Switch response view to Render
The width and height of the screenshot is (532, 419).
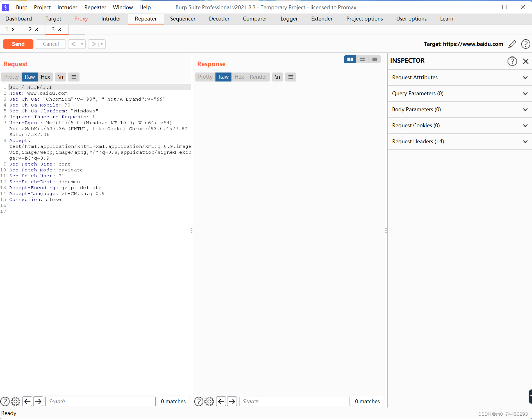point(258,77)
